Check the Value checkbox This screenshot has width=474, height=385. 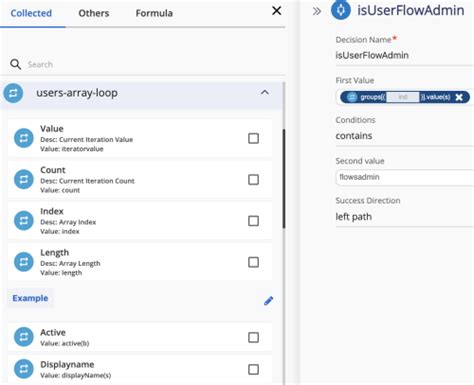253,138
